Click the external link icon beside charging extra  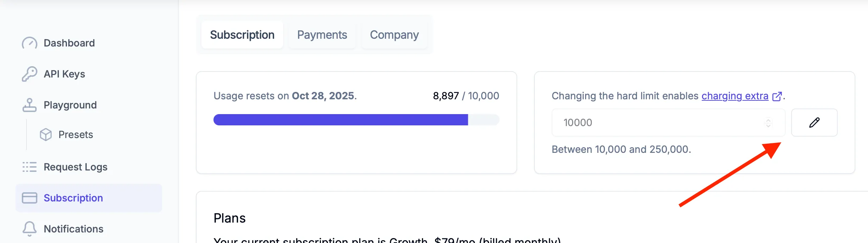click(777, 96)
